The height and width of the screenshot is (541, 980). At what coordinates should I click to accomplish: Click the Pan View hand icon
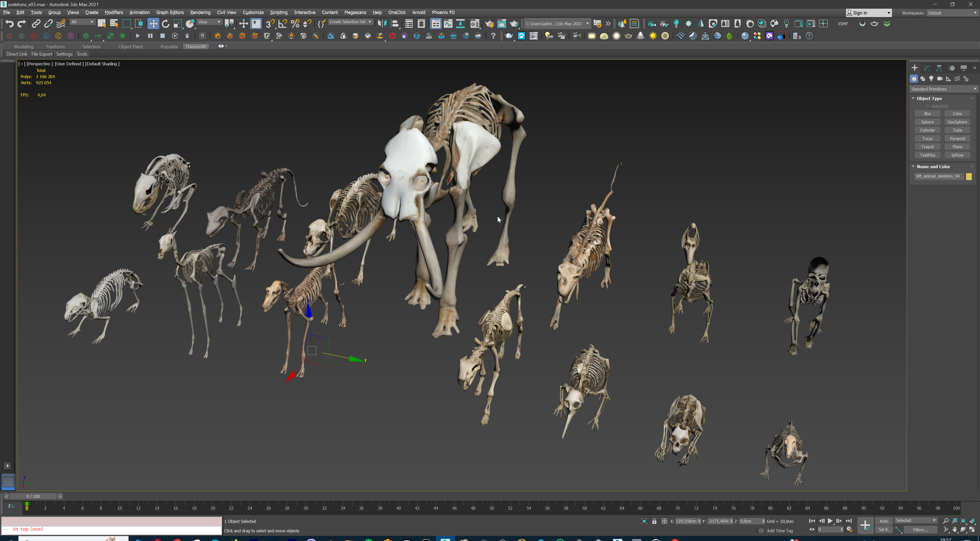[954, 530]
